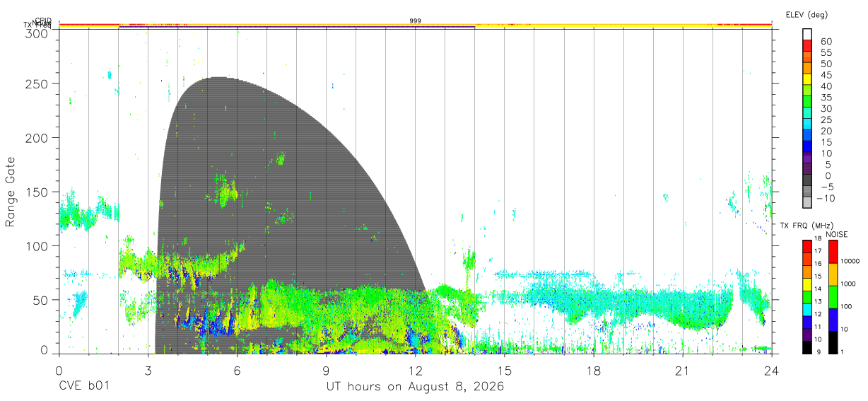Click the red top swatch of TX FRQ colorbar

807,246
